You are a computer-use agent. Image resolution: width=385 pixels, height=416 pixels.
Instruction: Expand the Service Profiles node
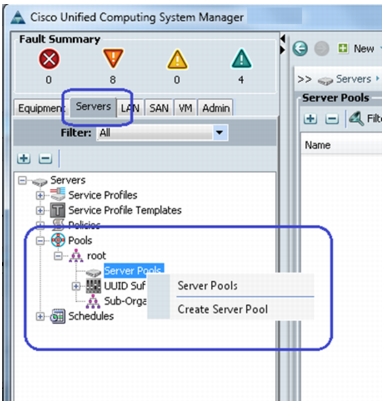click(x=40, y=195)
